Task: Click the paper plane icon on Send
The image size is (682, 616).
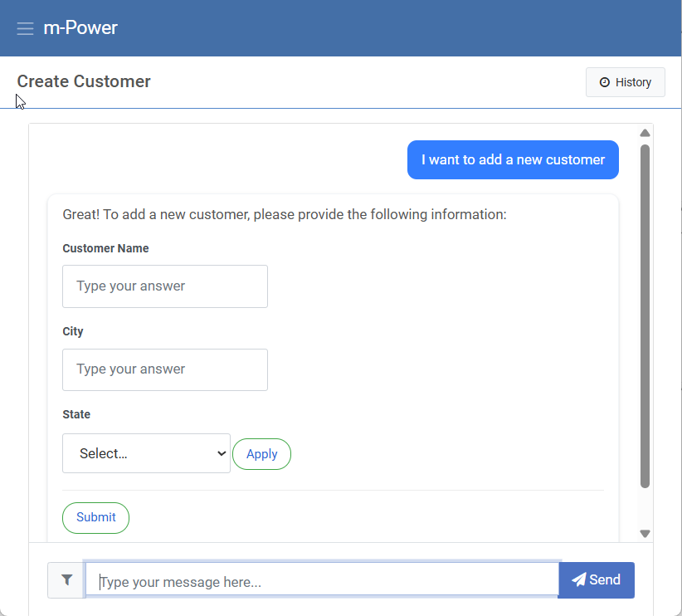Action: tap(578, 579)
